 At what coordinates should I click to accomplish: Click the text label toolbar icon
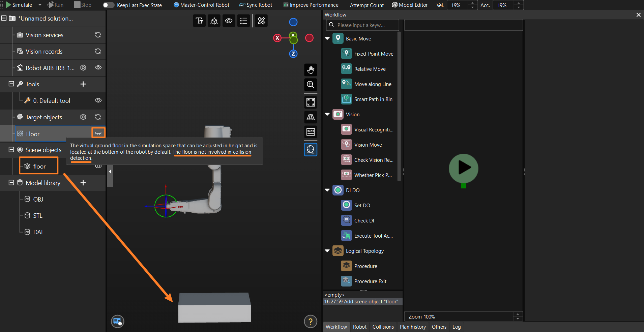pos(200,21)
